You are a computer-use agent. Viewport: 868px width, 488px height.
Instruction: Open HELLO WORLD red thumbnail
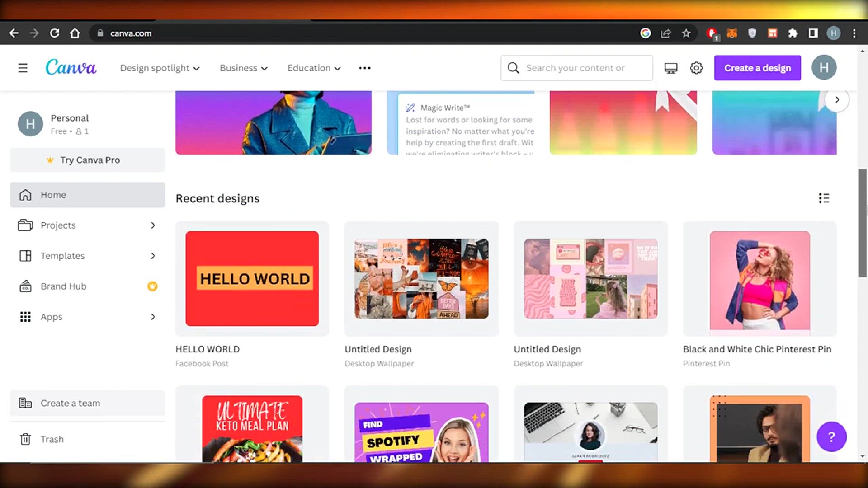point(252,278)
